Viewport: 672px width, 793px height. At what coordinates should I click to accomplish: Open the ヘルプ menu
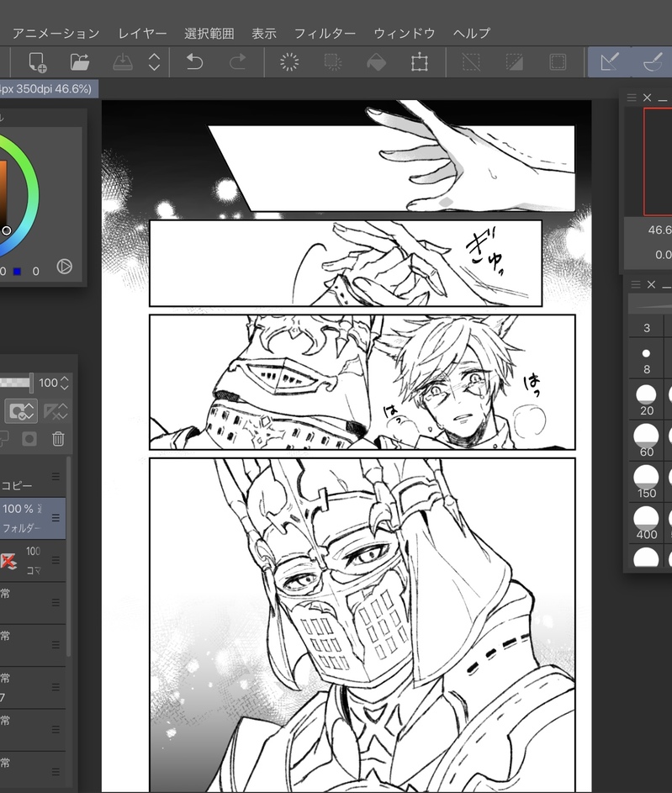(x=471, y=34)
